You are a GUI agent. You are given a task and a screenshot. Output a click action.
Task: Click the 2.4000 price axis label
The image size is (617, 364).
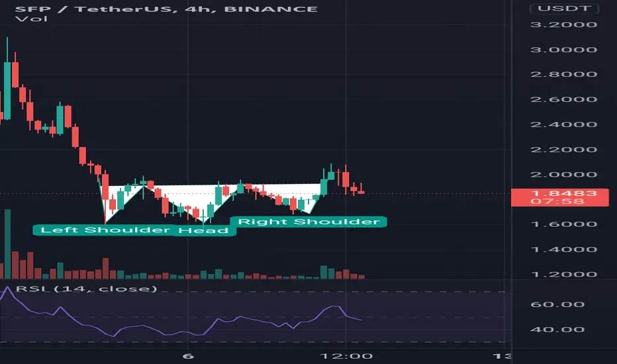coord(564,124)
